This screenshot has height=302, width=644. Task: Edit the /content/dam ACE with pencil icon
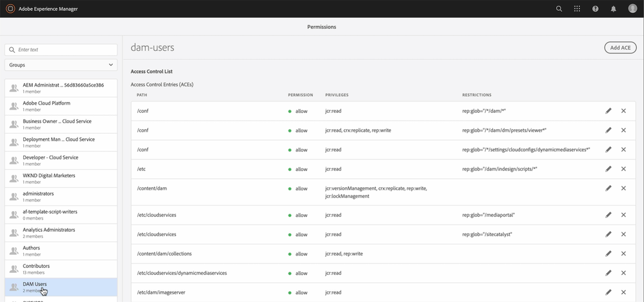point(609,188)
